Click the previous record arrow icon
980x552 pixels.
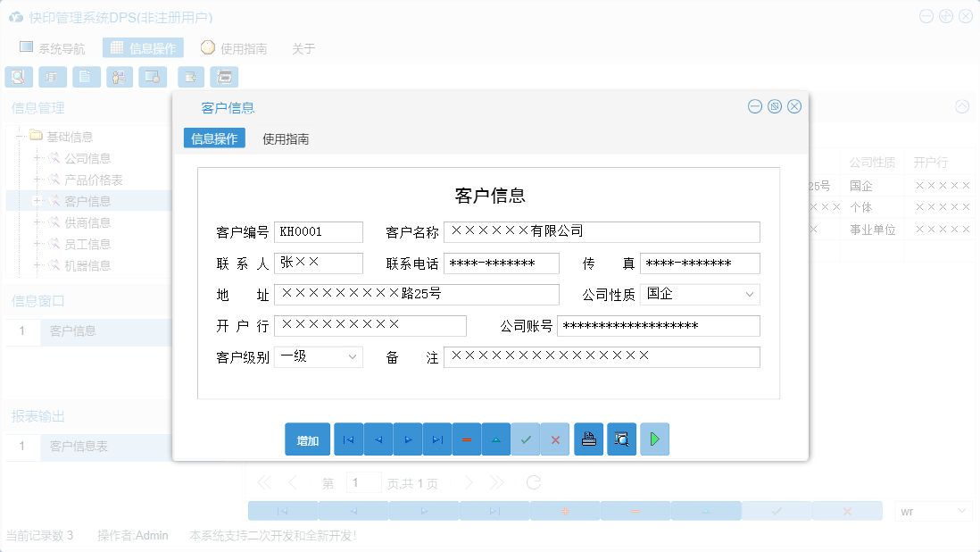(378, 439)
